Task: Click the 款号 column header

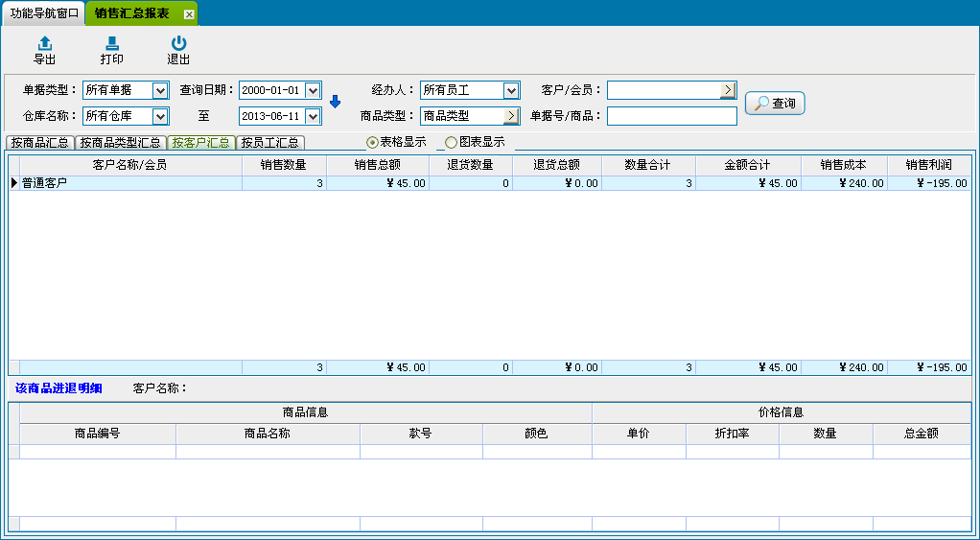Action: click(x=421, y=434)
